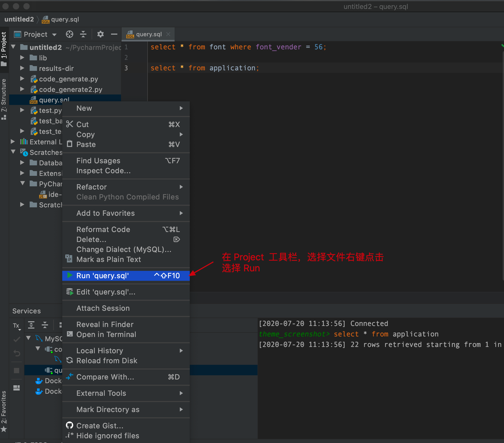
Task: Open the Copy submenu
Action: click(x=126, y=134)
